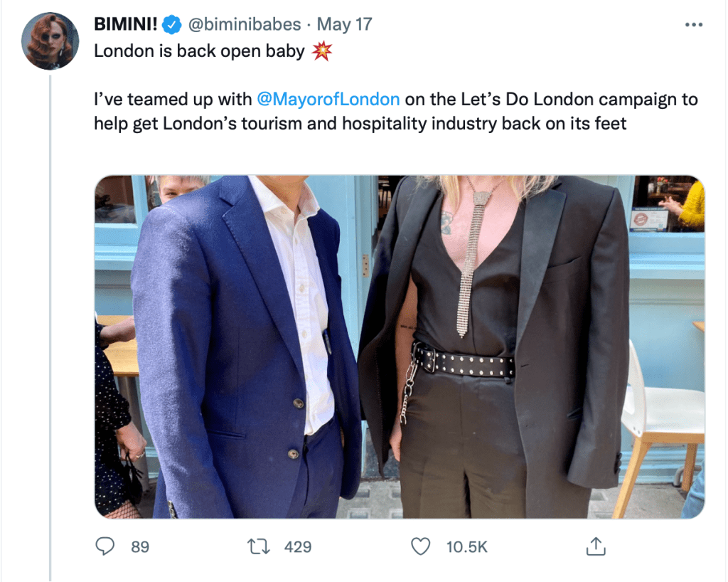The image size is (728, 582).
Task: Click the BIMINI! display name
Action: (126, 25)
